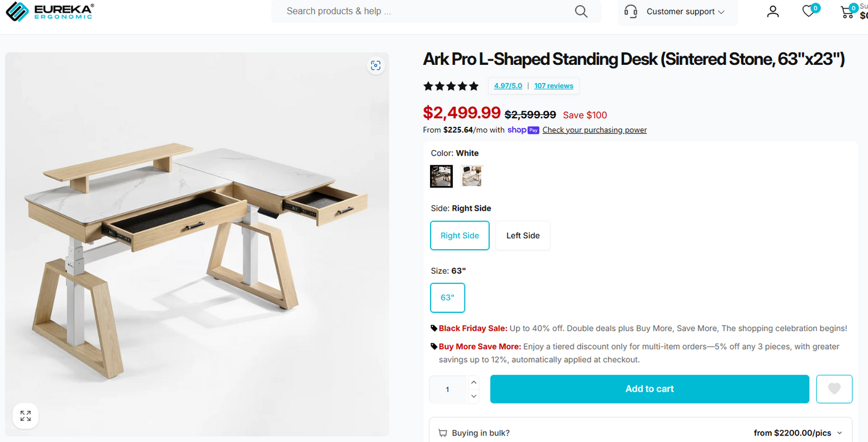
Task: Open the shopping cart icon
Action: [847, 11]
